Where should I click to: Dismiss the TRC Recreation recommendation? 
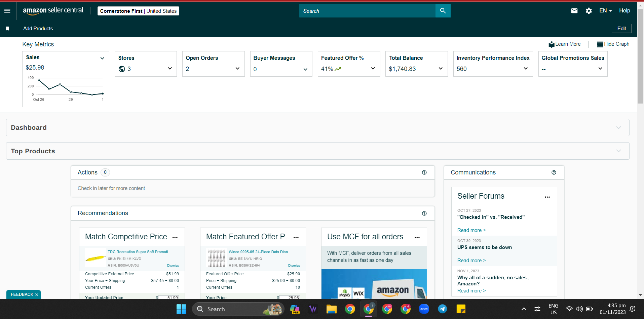point(173,266)
